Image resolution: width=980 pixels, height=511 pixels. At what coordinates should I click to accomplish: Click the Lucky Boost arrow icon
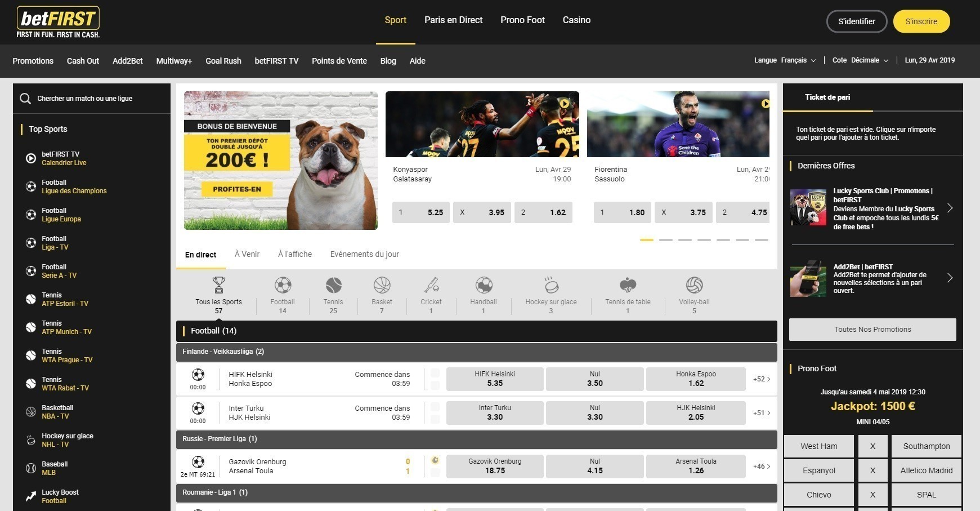tap(31, 496)
